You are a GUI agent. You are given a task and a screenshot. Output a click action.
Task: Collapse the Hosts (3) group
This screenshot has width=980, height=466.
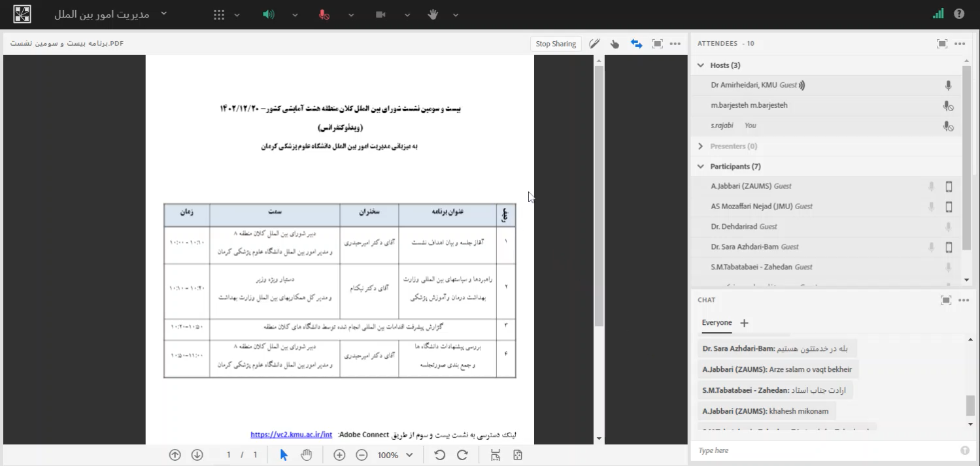tap(701, 65)
